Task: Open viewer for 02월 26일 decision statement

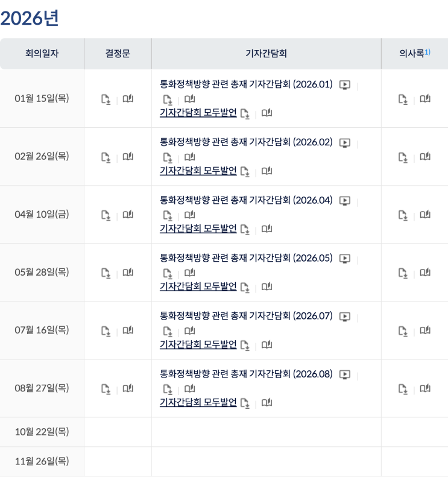Action: pos(128,157)
